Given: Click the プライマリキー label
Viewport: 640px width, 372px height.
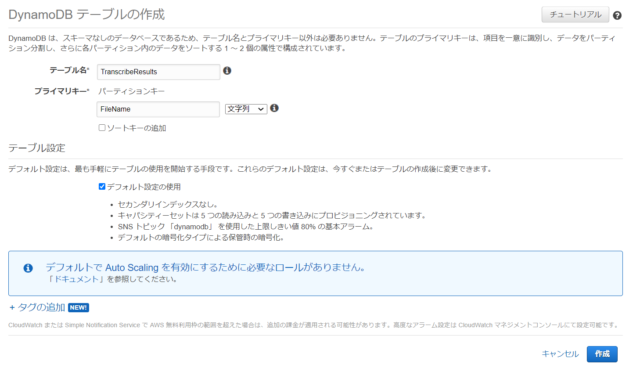Looking at the screenshot, I should coord(61,91).
